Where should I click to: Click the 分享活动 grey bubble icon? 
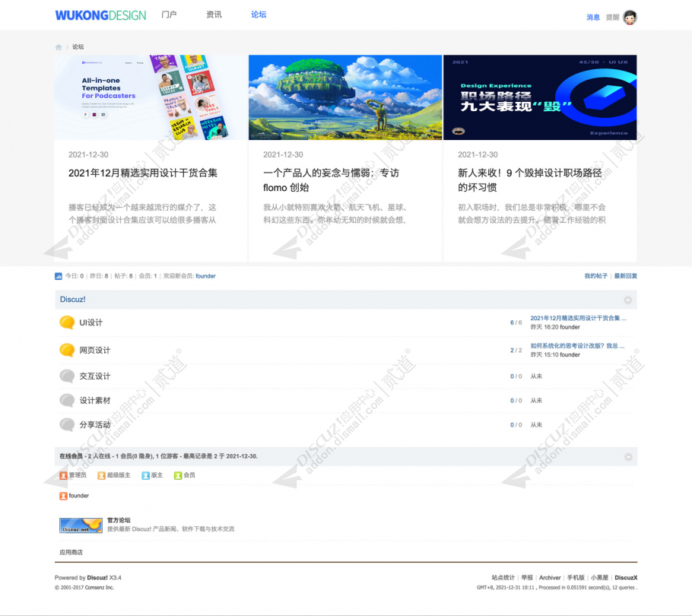tap(67, 425)
